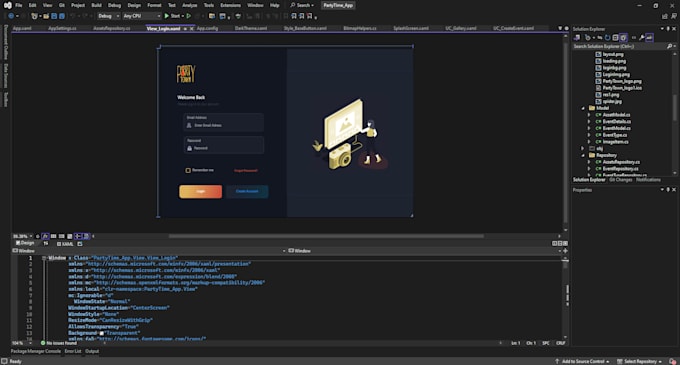
Task: Select loginbg.png in Solution Explorer
Action: pyautogui.click(x=614, y=68)
